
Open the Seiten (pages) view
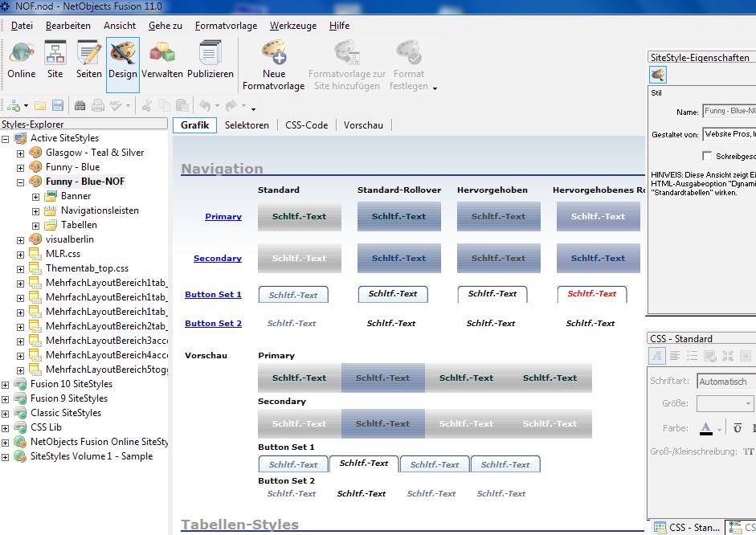tap(88, 60)
